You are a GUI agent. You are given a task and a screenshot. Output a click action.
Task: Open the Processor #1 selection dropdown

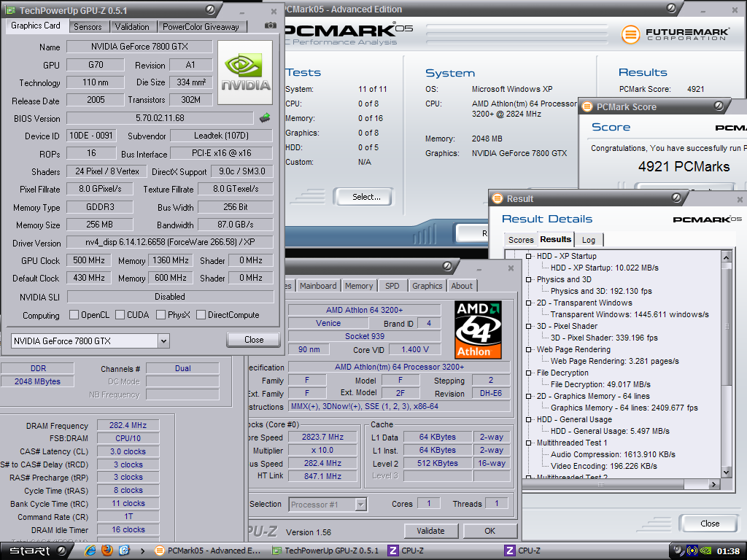tap(361, 505)
